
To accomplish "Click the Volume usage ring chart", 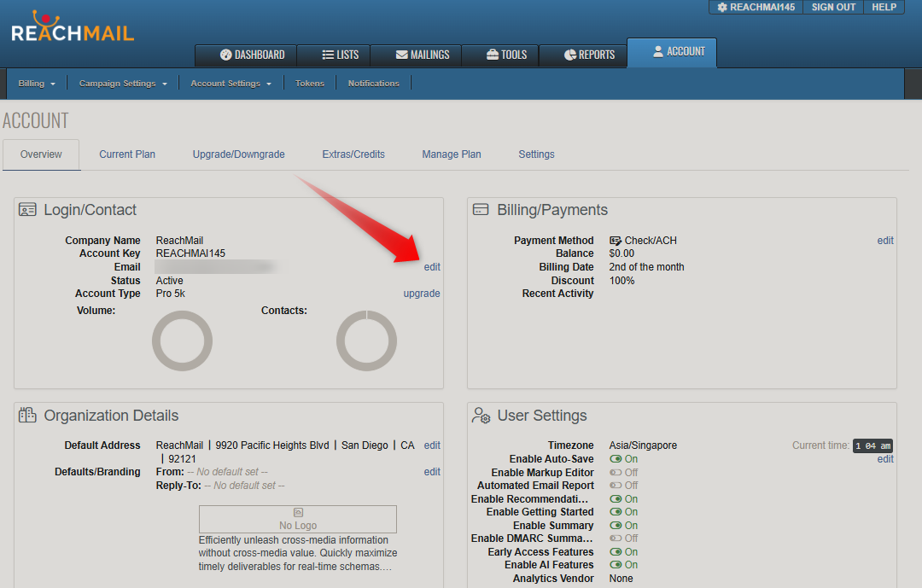I will [x=182, y=341].
